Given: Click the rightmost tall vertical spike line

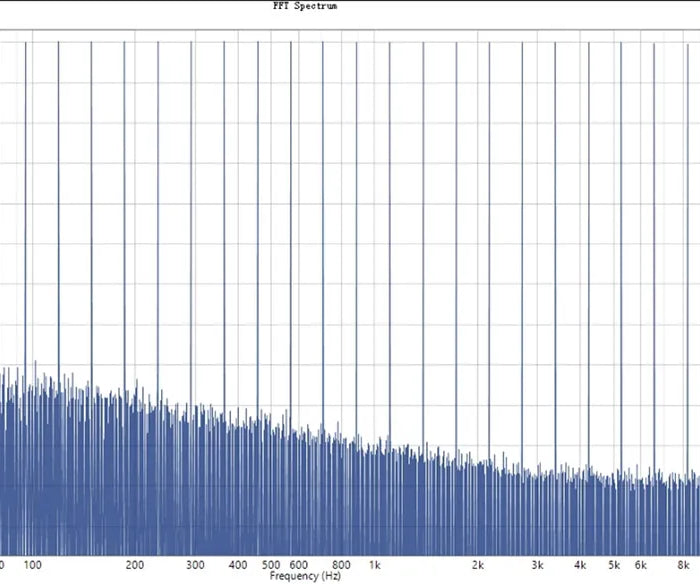Looking at the screenshot, I should [686, 200].
